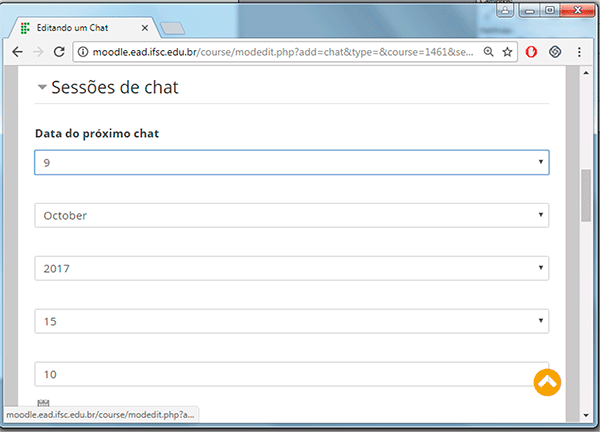Open the year dropdown showing 2017
This screenshot has height=432, width=600.
click(x=291, y=268)
